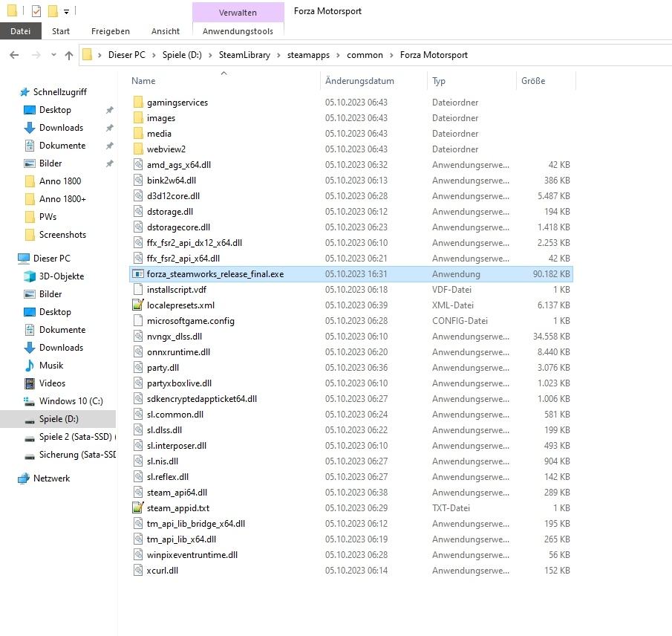This screenshot has width=672, height=636.
Task: Go up one folder level
Action: coord(69,55)
